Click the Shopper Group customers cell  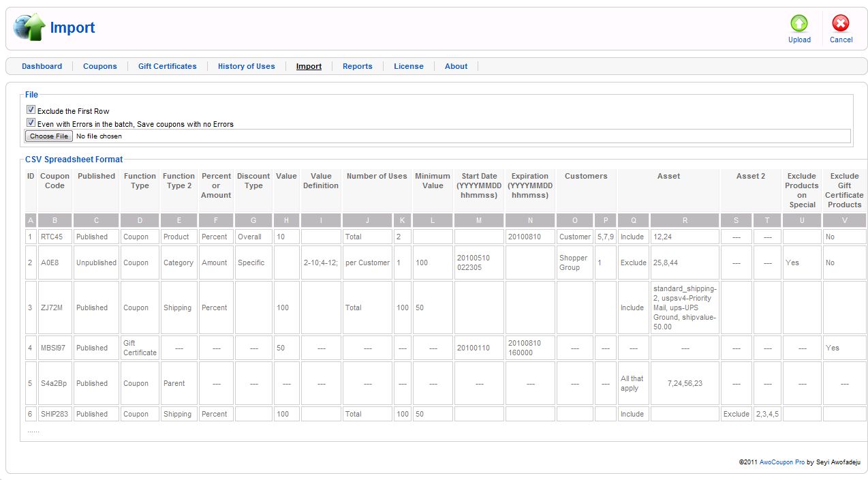coord(575,262)
